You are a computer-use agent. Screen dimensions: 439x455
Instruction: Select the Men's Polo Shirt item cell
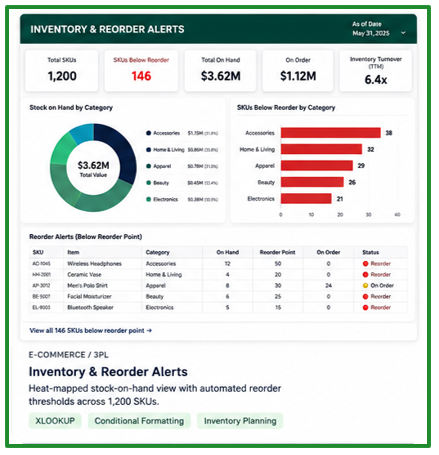(87, 286)
